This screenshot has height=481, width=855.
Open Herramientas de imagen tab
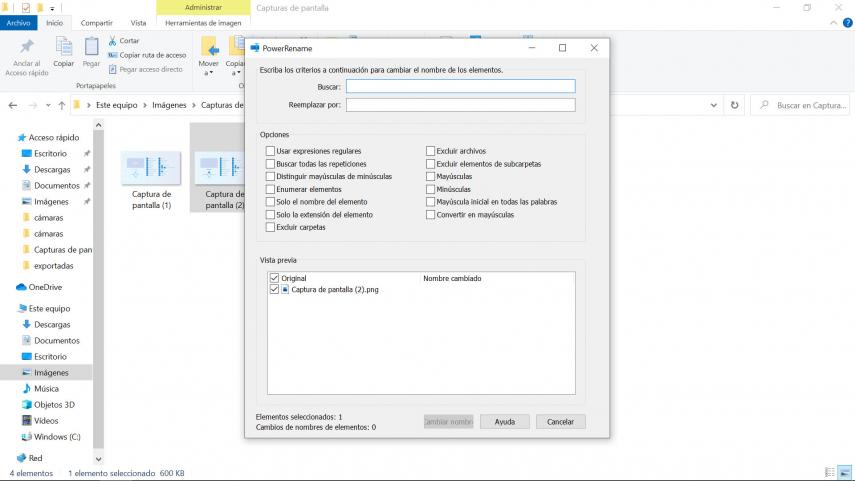[x=203, y=23]
